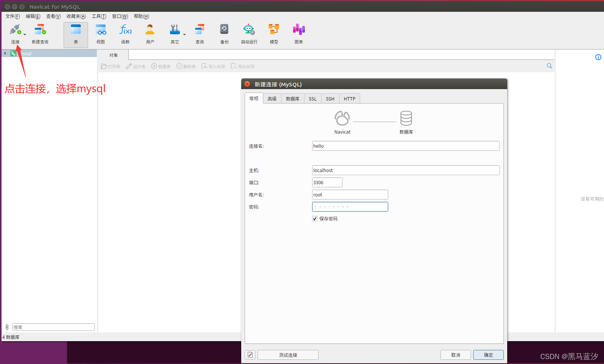Open the 帮助(H) menu
This screenshot has height=364, width=604.
tap(141, 16)
